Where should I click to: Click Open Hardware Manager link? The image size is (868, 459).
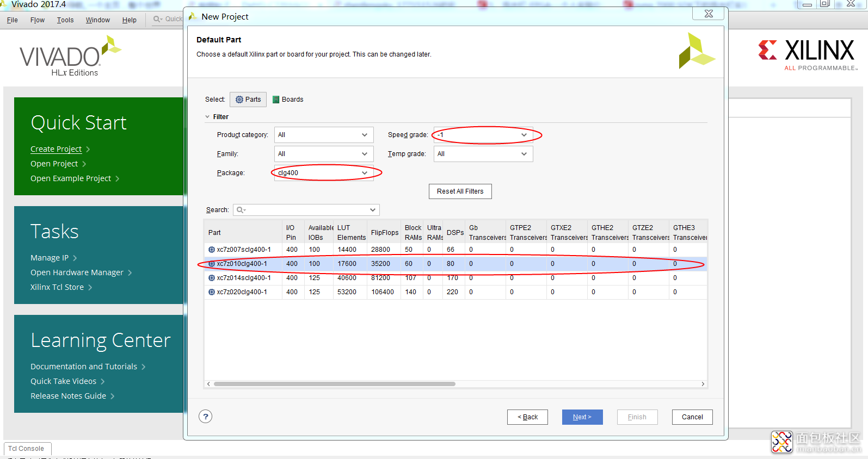click(x=77, y=272)
